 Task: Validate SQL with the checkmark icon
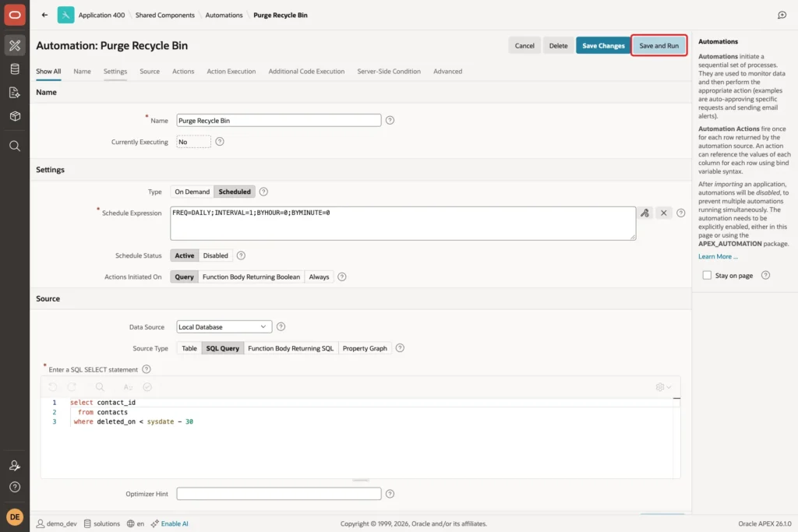(x=147, y=387)
